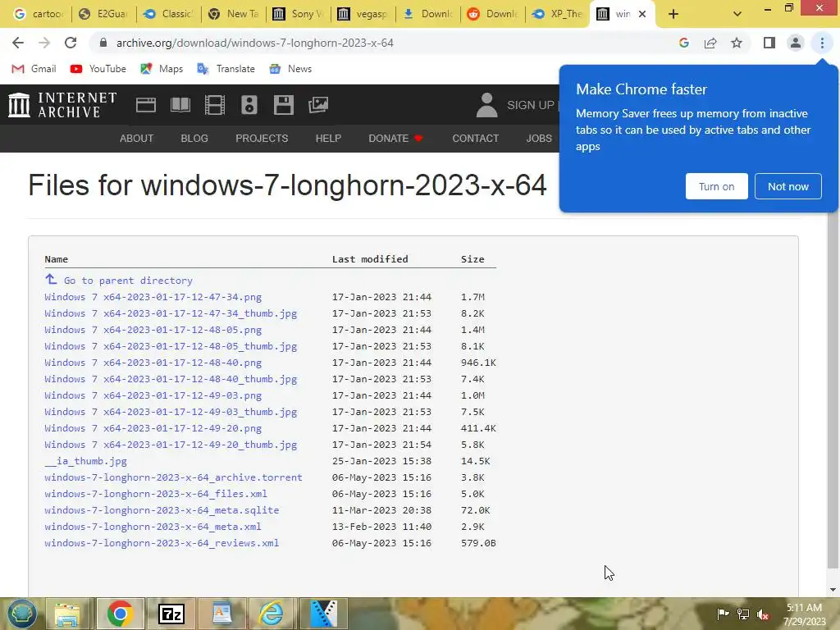Open Windows 7 x64-2023-01-17-12-48-40.png
This screenshot has height=630, width=840.
click(x=153, y=363)
